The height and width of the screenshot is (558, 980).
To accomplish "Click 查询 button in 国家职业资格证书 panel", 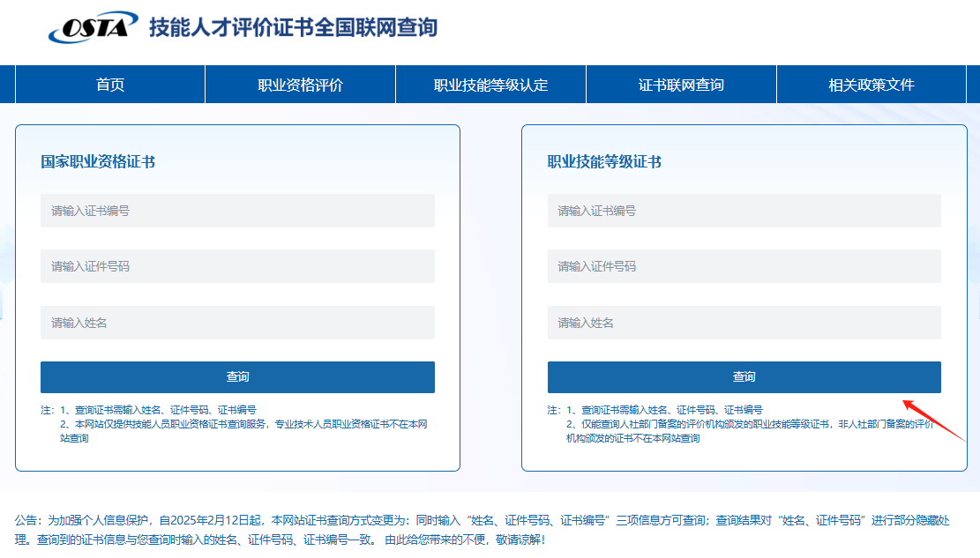I will (237, 376).
